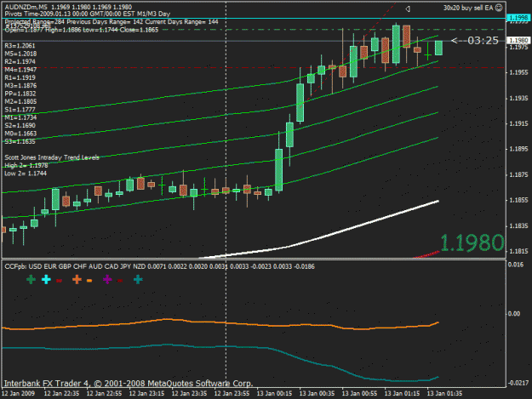Click the magenta plus JPY strength icon
The width and height of the screenshot is (532, 399).
tap(107, 280)
